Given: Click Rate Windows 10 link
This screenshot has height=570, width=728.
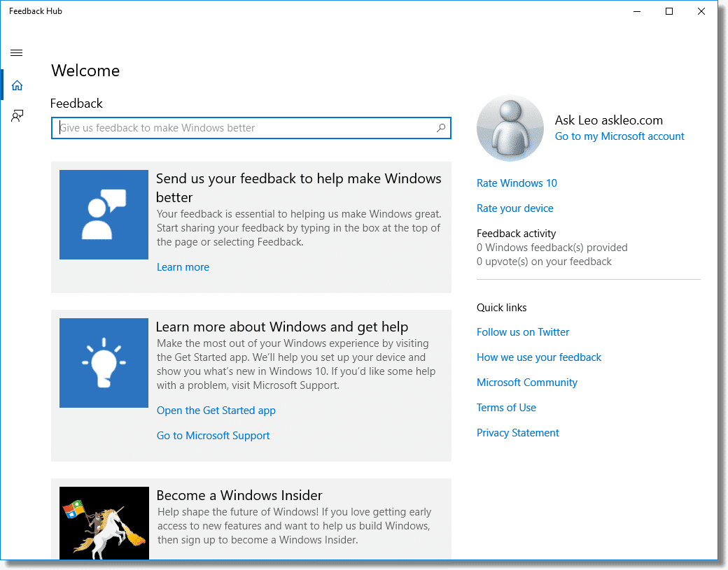Looking at the screenshot, I should [x=517, y=183].
